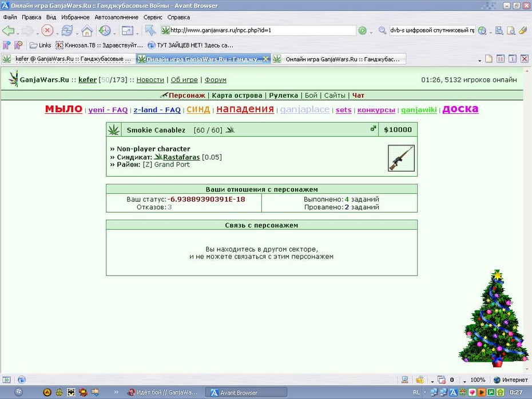Click the full-screen layout toolbar icon
Viewport: 532px width, 399px height.
tap(127, 30)
